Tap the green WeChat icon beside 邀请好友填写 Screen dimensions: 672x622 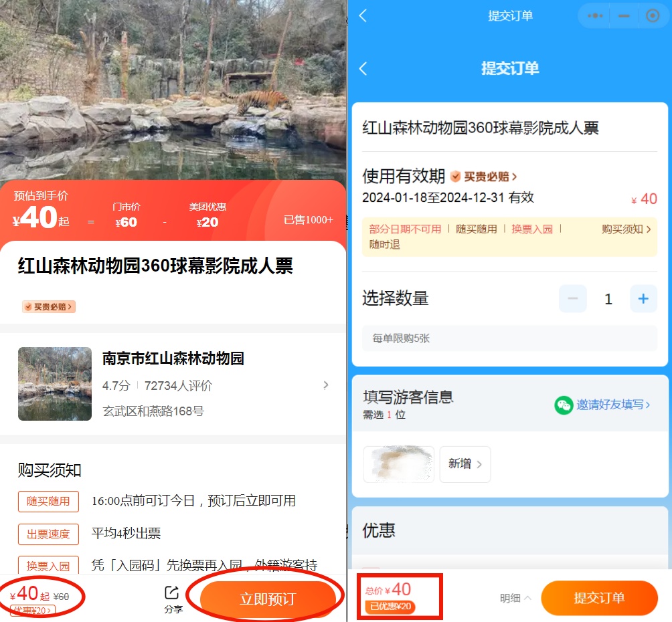(564, 405)
